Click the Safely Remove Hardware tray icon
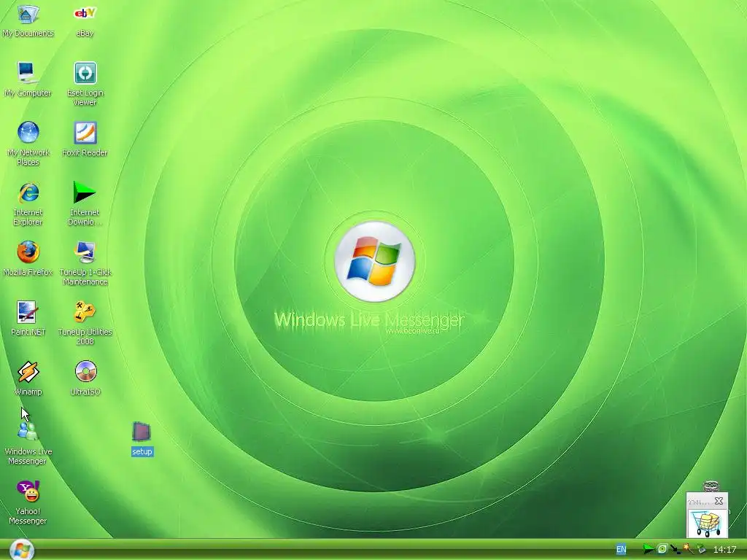Screen dimensions: 747x560 click(701, 549)
